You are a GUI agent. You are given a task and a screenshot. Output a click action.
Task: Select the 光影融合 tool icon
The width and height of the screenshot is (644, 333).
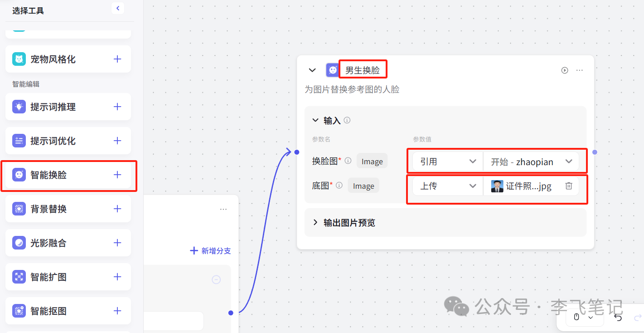(x=18, y=243)
